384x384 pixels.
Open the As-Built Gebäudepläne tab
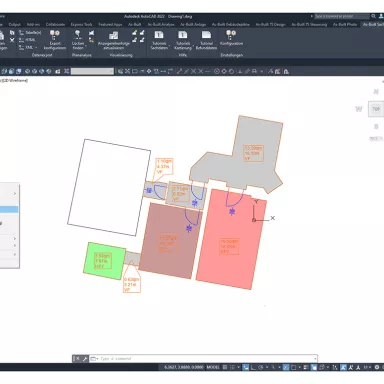pyautogui.click(x=231, y=24)
